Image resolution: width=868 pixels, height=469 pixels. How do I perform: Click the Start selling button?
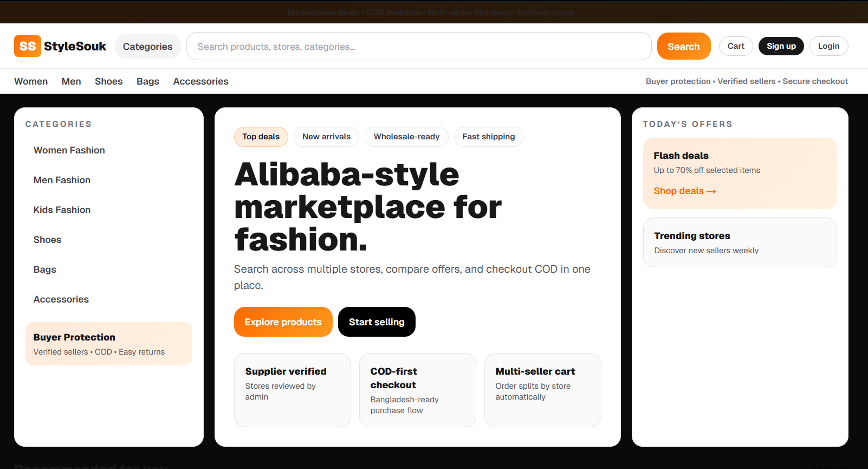coord(377,322)
